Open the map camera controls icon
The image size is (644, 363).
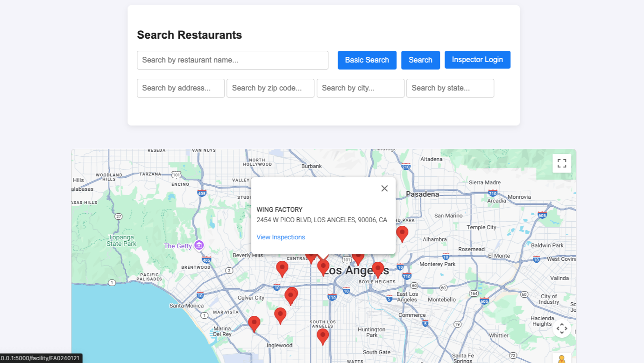pos(562,328)
